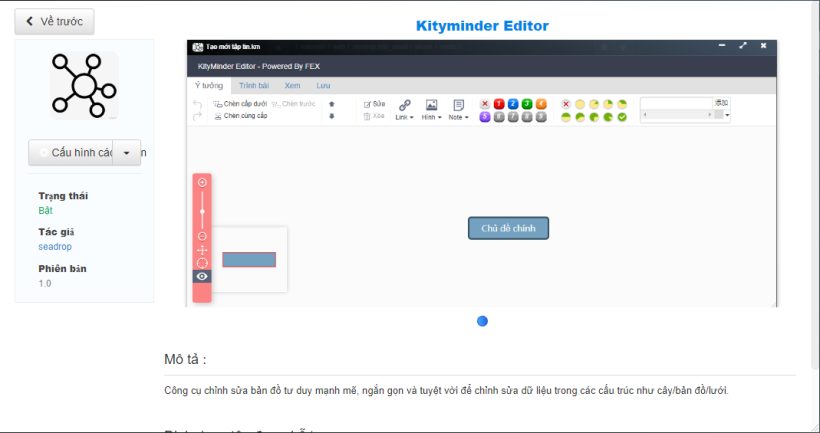
Task: Open the Lưu tab
Action: (323, 85)
